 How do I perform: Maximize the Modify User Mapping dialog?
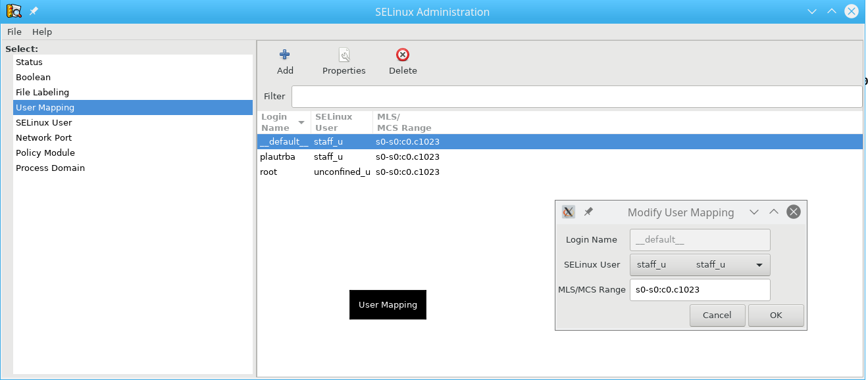point(774,212)
